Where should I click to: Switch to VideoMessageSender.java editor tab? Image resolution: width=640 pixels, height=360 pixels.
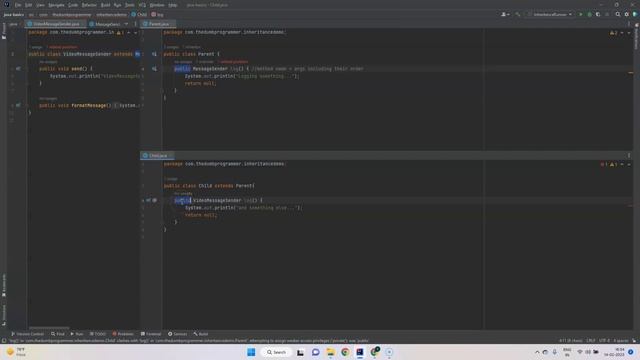point(56,24)
